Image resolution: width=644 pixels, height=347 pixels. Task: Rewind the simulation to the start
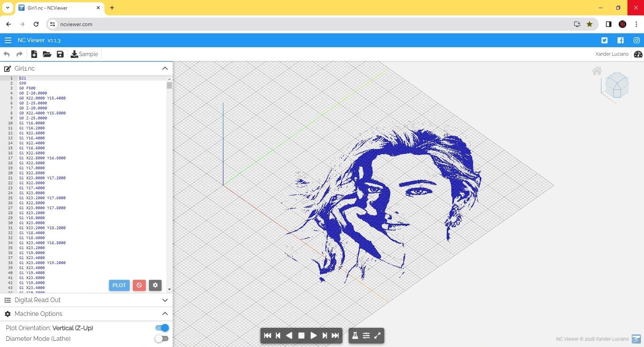tap(268, 335)
